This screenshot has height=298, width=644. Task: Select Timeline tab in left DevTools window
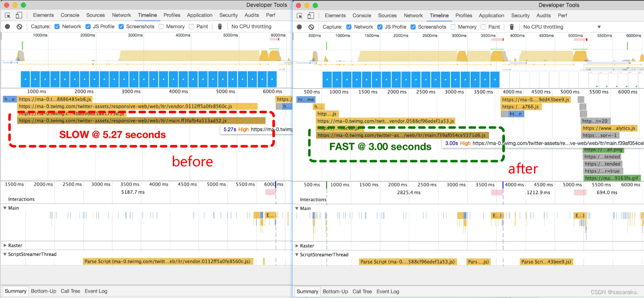click(147, 15)
